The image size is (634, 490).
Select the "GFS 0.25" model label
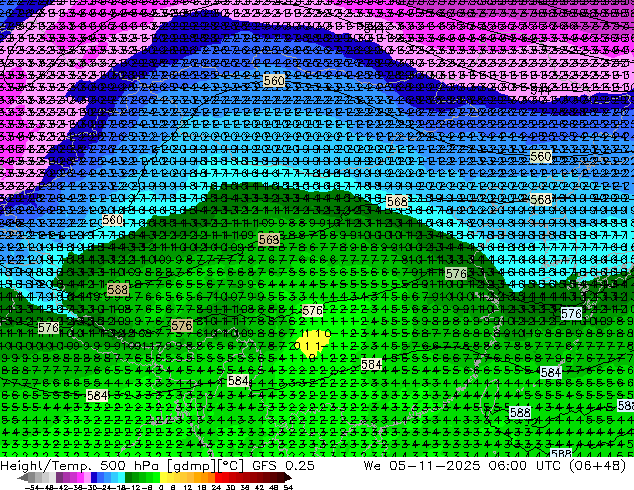(283, 465)
